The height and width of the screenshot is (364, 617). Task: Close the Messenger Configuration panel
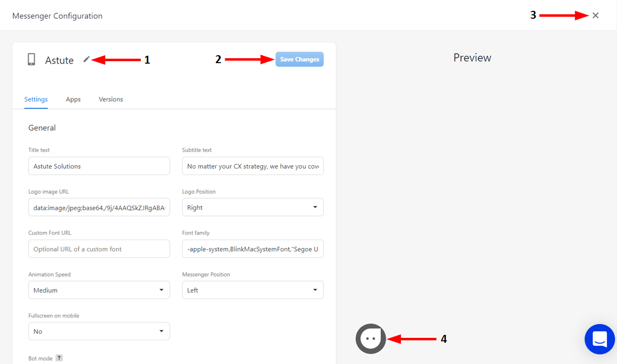pos(596,15)
